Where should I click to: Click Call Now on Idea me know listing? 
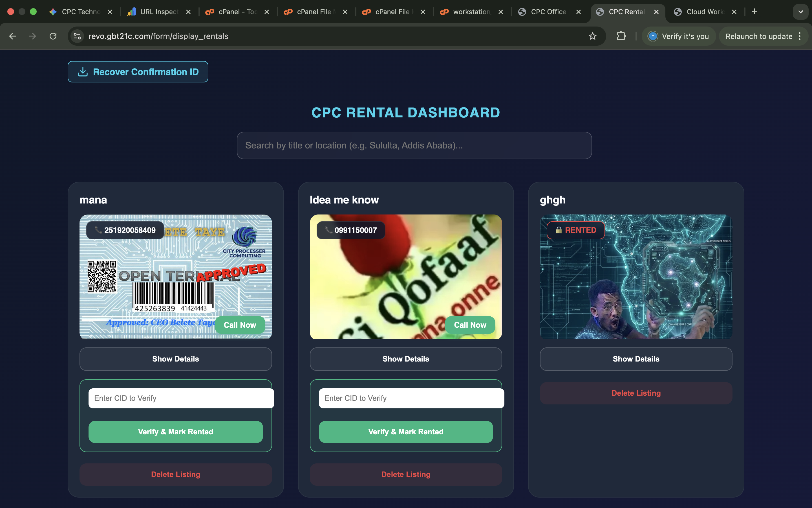(470, 325)
